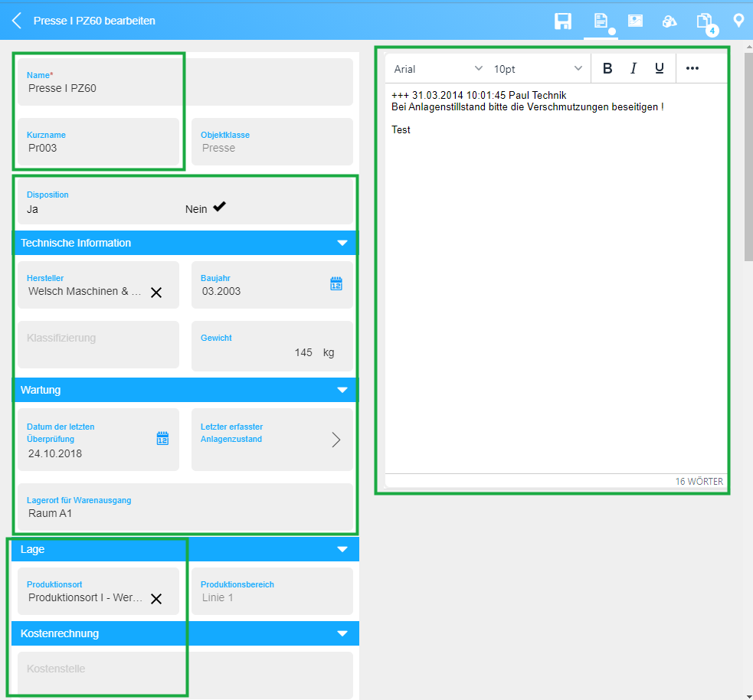Click the date 24.10.2018
This screenshot has width=753, height=700.
pos(54,453)
